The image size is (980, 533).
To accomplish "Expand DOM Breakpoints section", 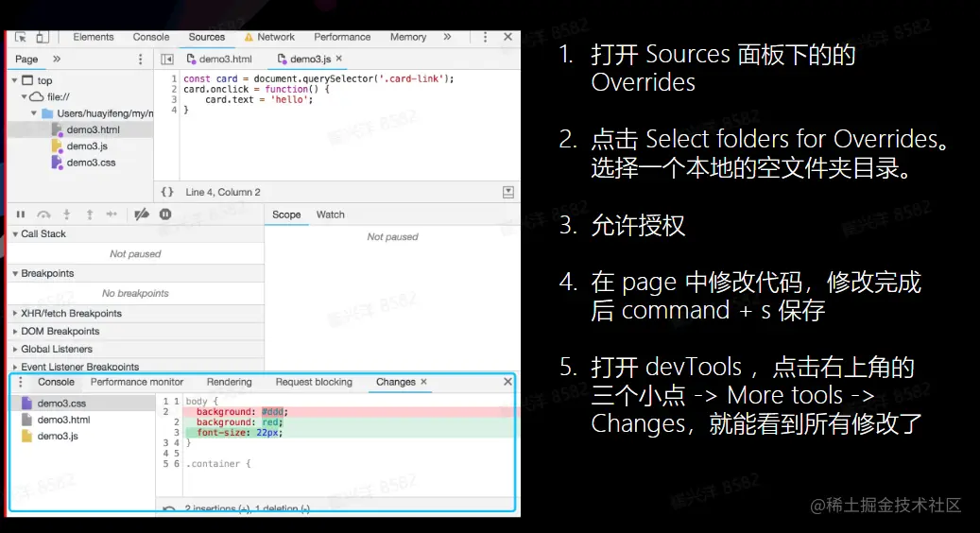I will (x=16, y=331).
